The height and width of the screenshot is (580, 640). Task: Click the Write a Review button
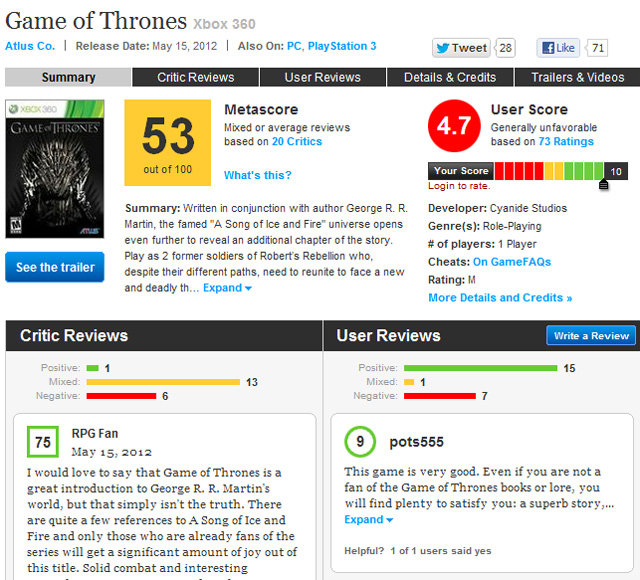(x=591, y=336)
